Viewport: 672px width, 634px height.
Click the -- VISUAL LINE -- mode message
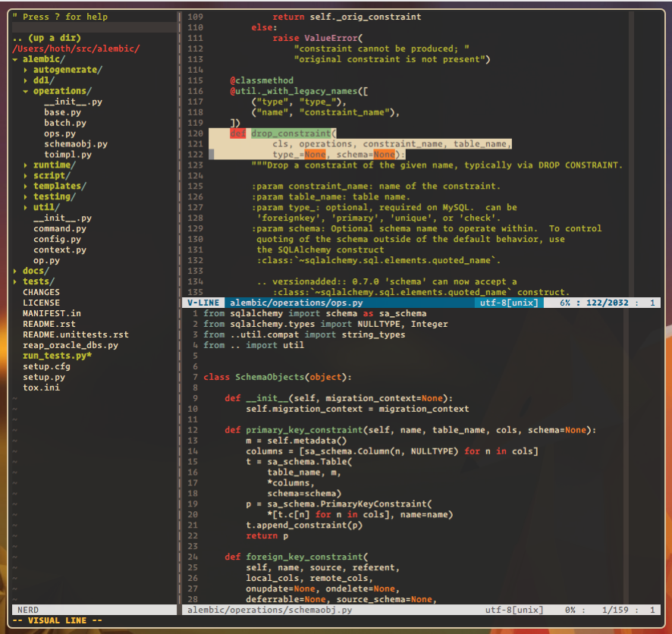pyautogui.click(x=58, y=620)
